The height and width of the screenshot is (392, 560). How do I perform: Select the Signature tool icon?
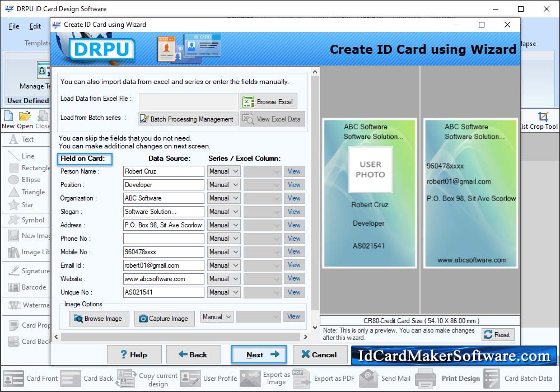click(x=13, y=271)
